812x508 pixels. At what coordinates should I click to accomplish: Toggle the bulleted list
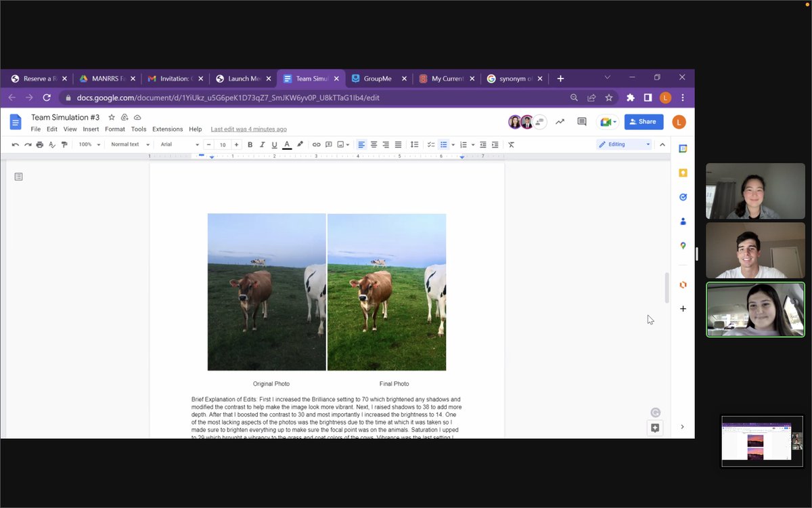(444, 144)
